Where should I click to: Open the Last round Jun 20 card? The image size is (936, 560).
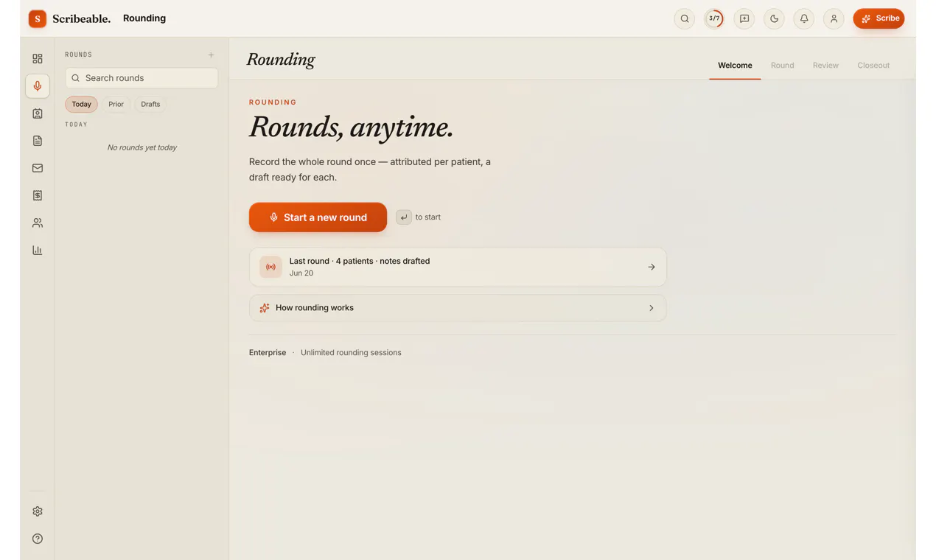tap(458, 267)
